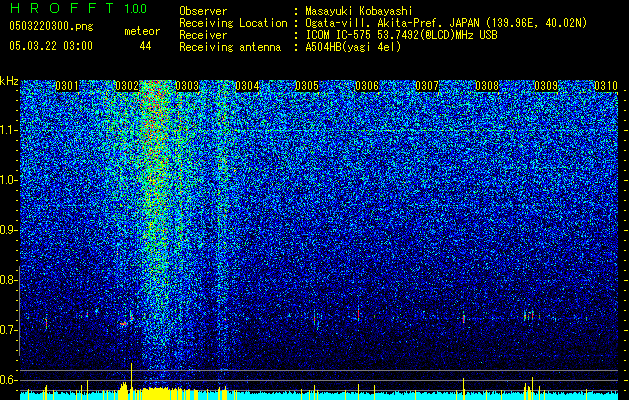The width and height of the screenshot is (629, 400).
Task: Click the ICOM IC-575 receiver description
Action: tap(402, 35)
